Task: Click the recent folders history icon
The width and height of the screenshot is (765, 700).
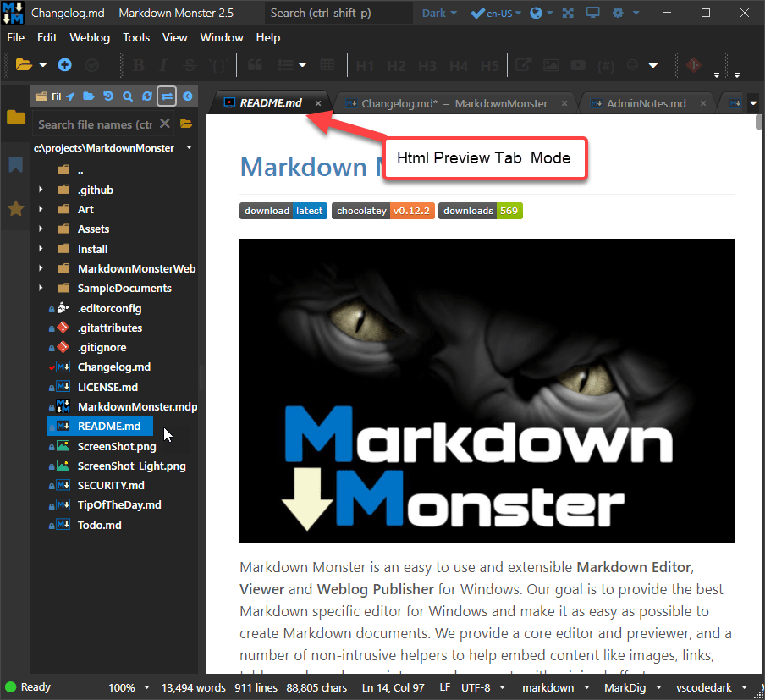Action: [x=108, y=96]
